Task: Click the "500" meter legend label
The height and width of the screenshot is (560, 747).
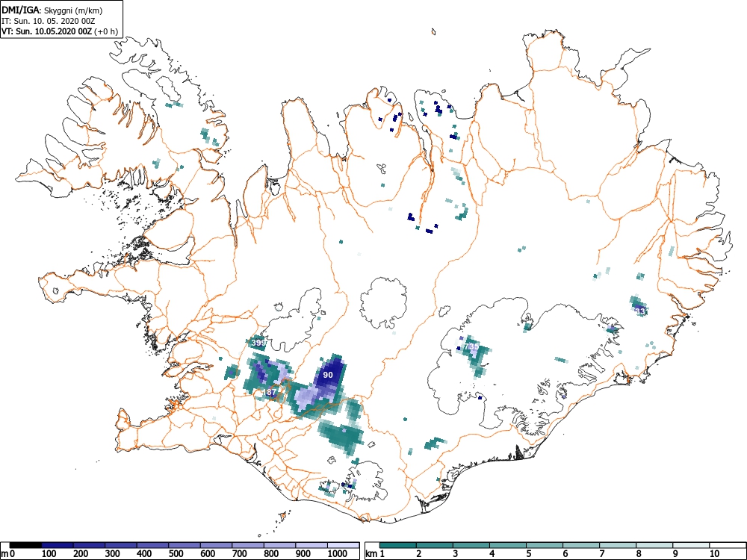Action: pyautogui.click(x=176, y=554)
